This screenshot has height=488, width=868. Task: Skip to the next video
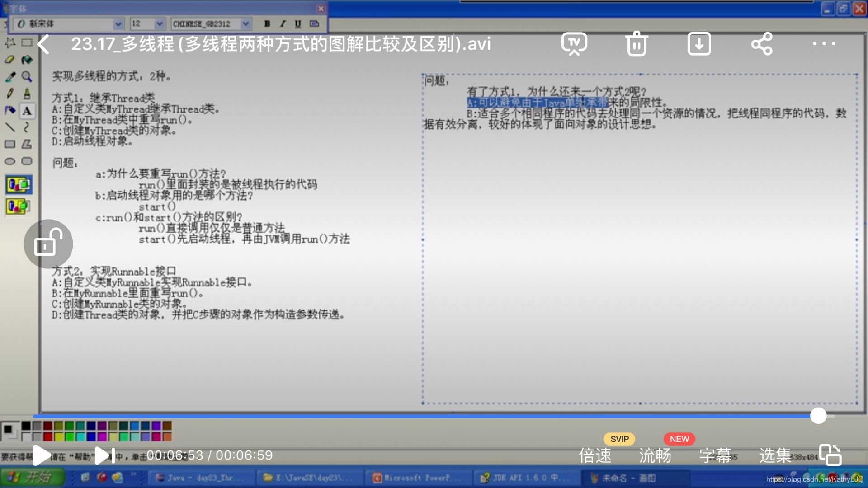(x=105, y=455)
